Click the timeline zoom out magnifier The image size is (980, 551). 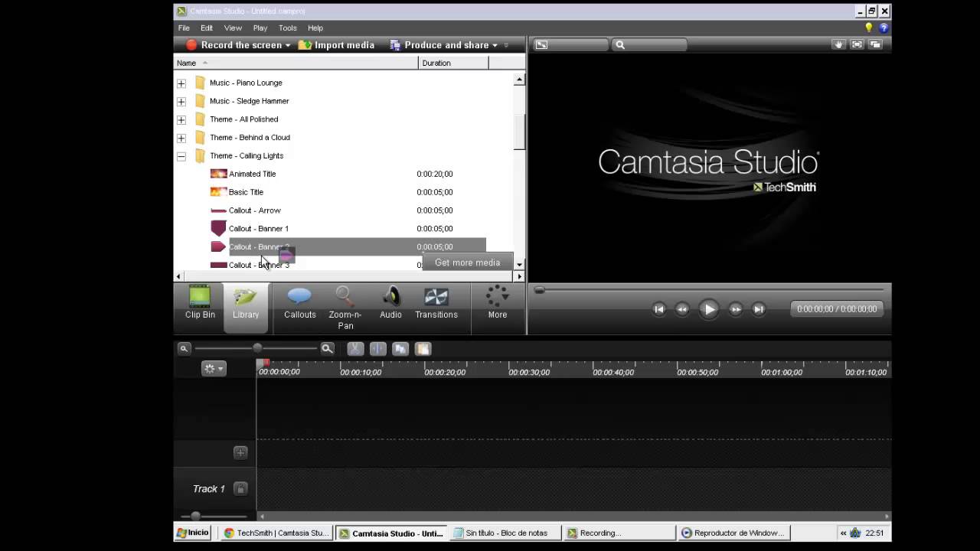[x=184, y=348]
